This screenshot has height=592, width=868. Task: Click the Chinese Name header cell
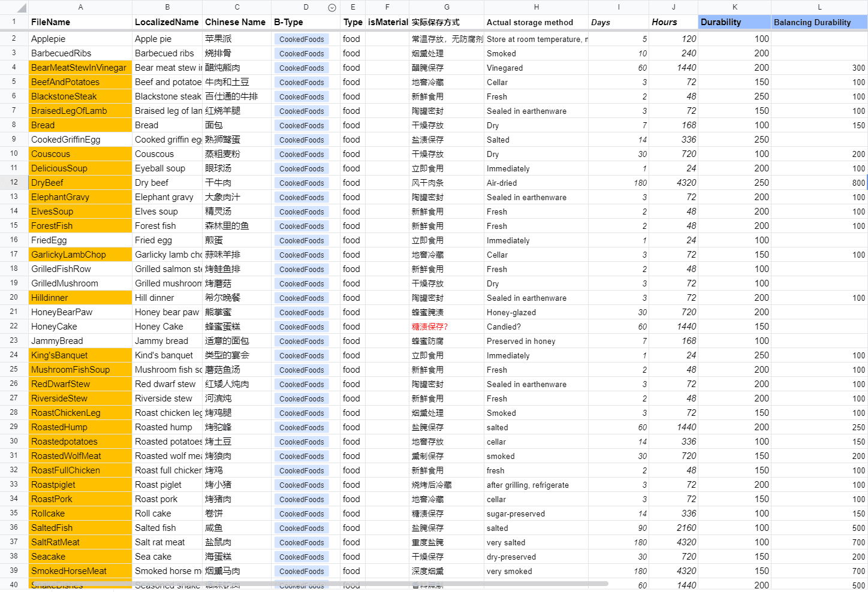(237, 22)
